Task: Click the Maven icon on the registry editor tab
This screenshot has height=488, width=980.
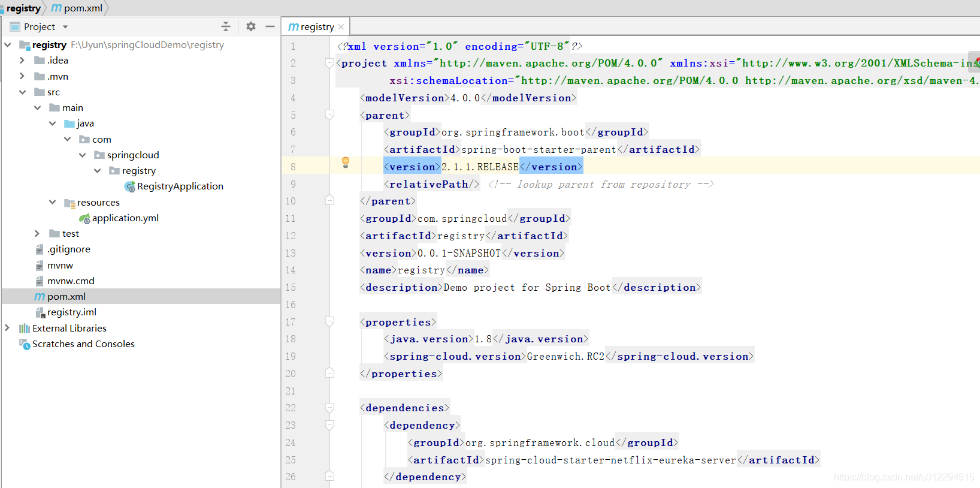Action: (x=294, y=27)
